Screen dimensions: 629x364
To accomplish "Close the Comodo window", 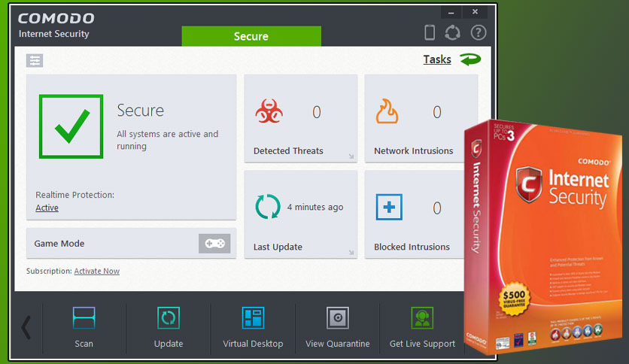I will [475, 12].
